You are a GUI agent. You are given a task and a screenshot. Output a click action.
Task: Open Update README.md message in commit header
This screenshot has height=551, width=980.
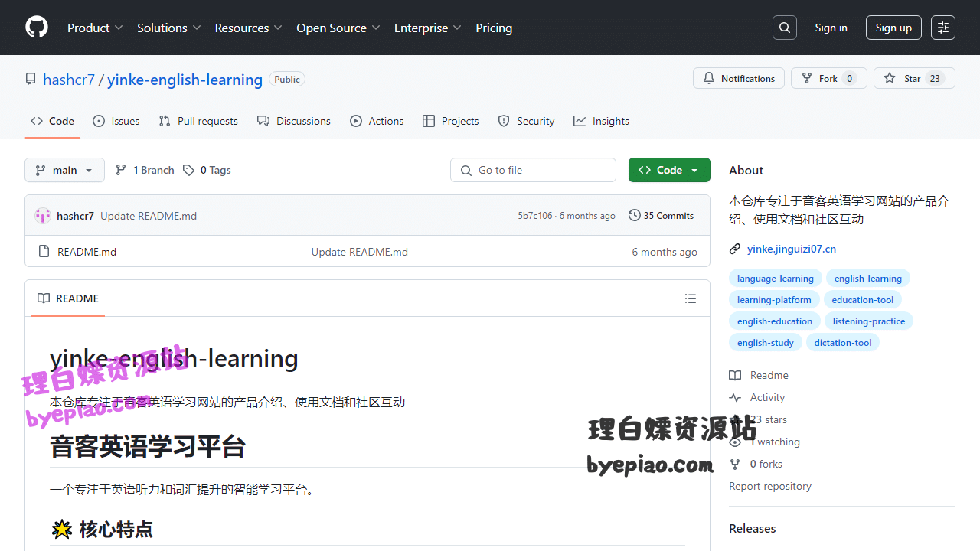coord(149,216)
